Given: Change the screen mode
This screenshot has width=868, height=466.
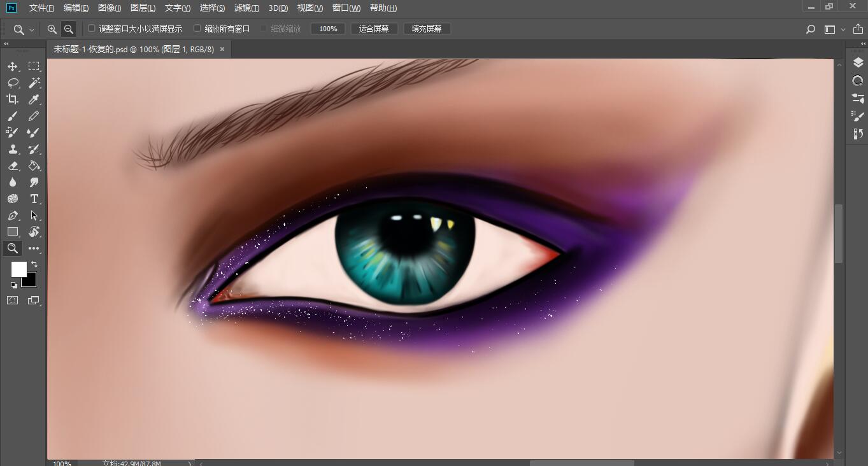Looking at the screenshot, I should tap(34, 300).
